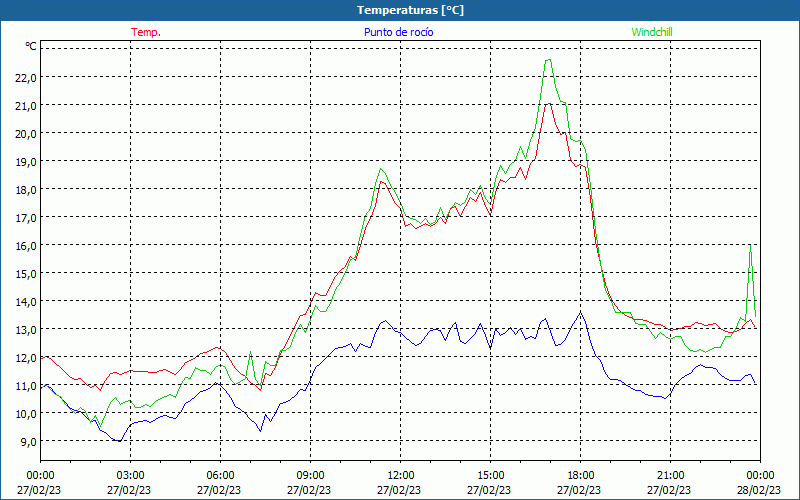
Task: Click the 28/02/23 date label
Action: pyautogui.click(x=759, y=490)
